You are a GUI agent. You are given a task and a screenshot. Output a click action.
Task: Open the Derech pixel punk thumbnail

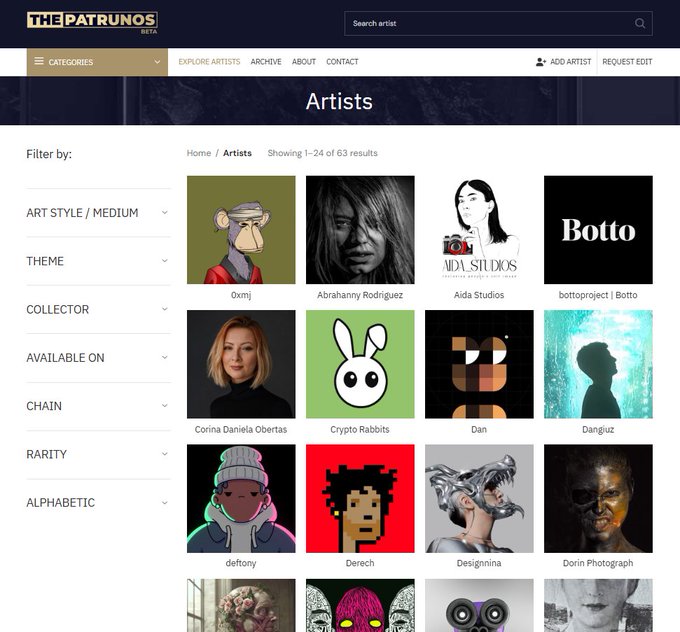click(360, 498)
